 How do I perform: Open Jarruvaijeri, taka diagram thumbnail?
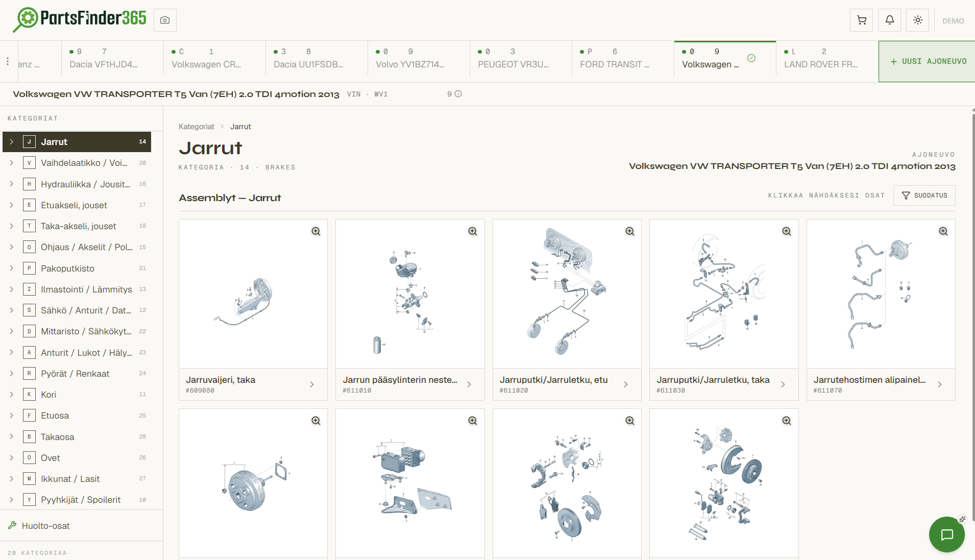pos(253,294)
